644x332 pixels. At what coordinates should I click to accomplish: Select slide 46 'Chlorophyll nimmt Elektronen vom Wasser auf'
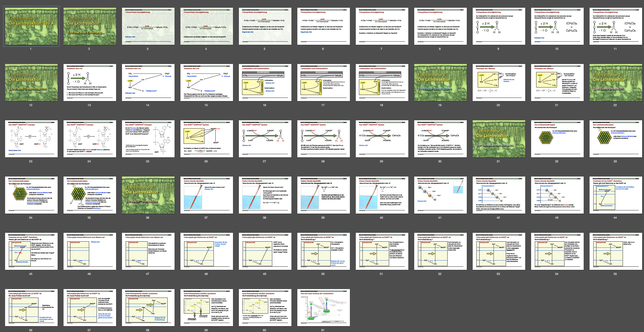click(90, 251)
